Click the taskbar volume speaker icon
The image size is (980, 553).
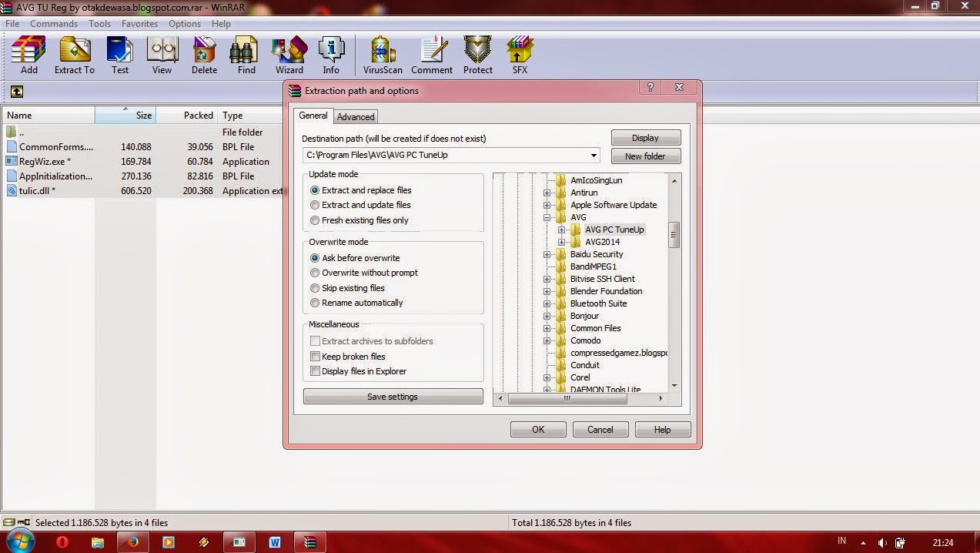(x=882, y=543)
